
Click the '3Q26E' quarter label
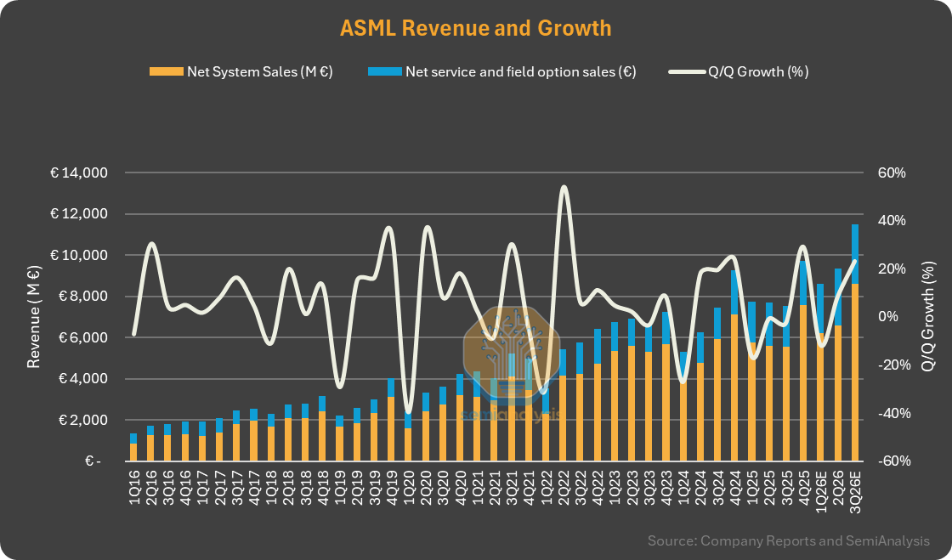pyautogui.click(x=855, y=491)
